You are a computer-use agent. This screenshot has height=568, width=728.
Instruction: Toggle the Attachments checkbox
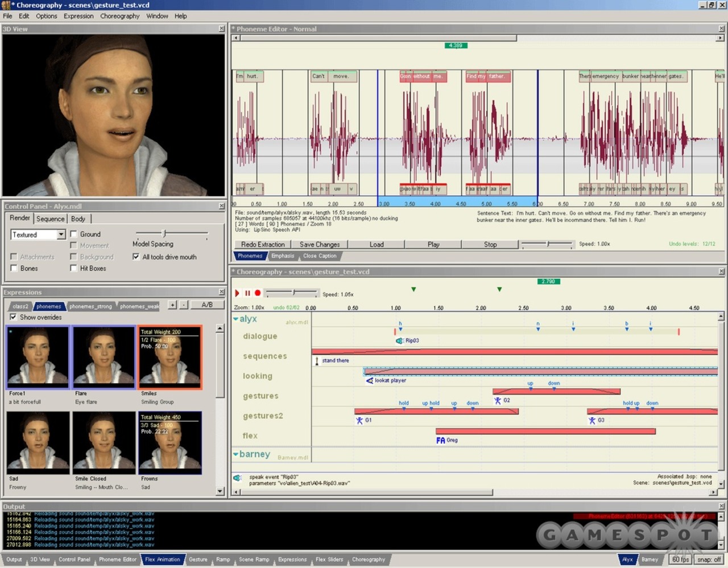click(x=14, y=257)
